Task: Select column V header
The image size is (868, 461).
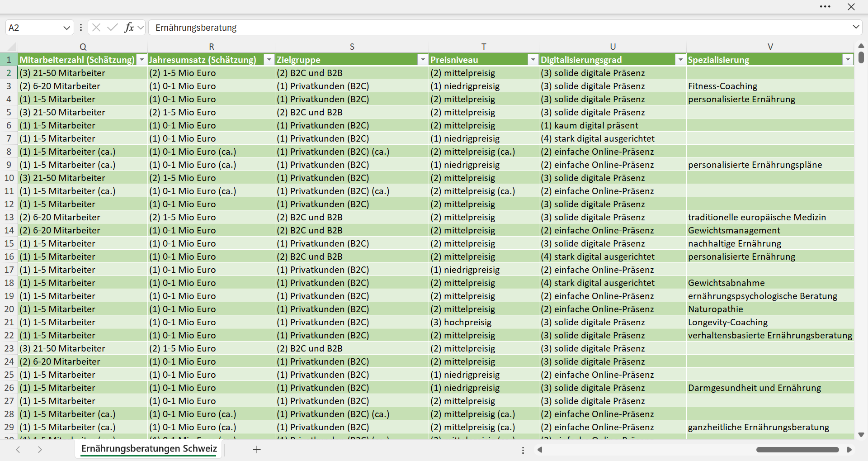Action: point(770,47)
